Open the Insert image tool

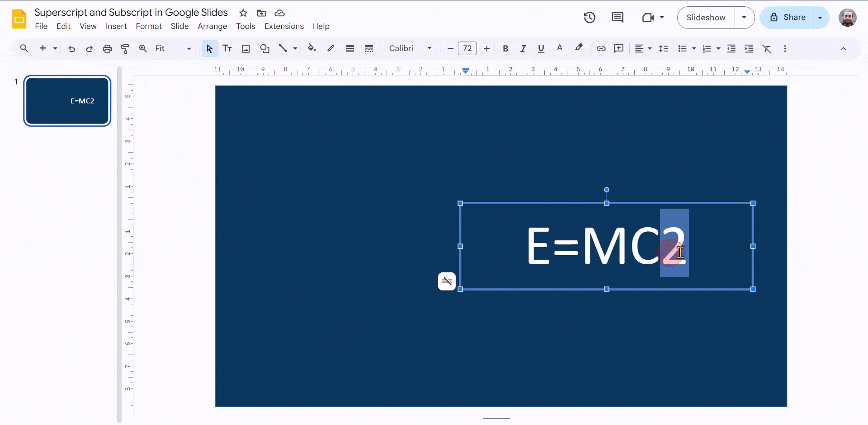[245, 48]
